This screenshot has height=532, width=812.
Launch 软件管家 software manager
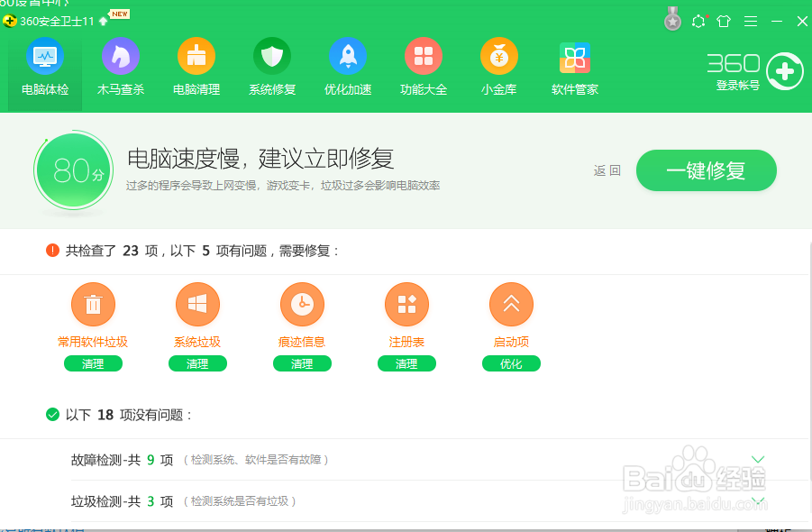(x=575, y=68)
